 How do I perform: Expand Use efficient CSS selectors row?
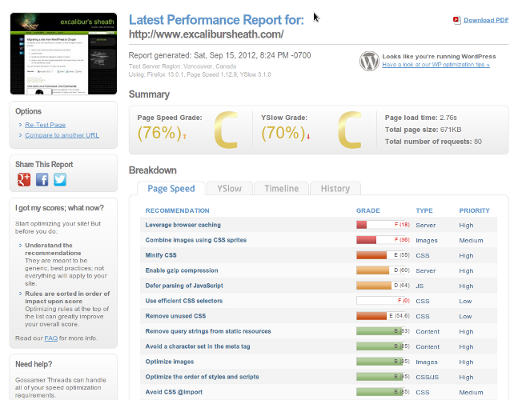coord(318,301)
